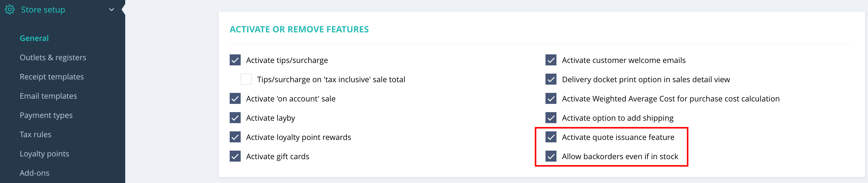Open Payment types settings
The width and height of the screenshot is (868, 183).
point(46,115)
